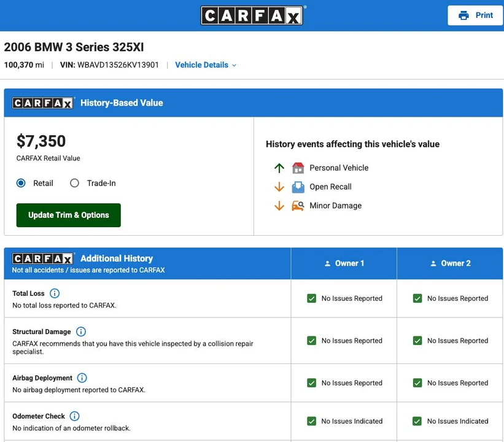Click 'History events affecting this vehicle's value' heading
The height and width of the screenshot is (442, 504).
point(352,144)
